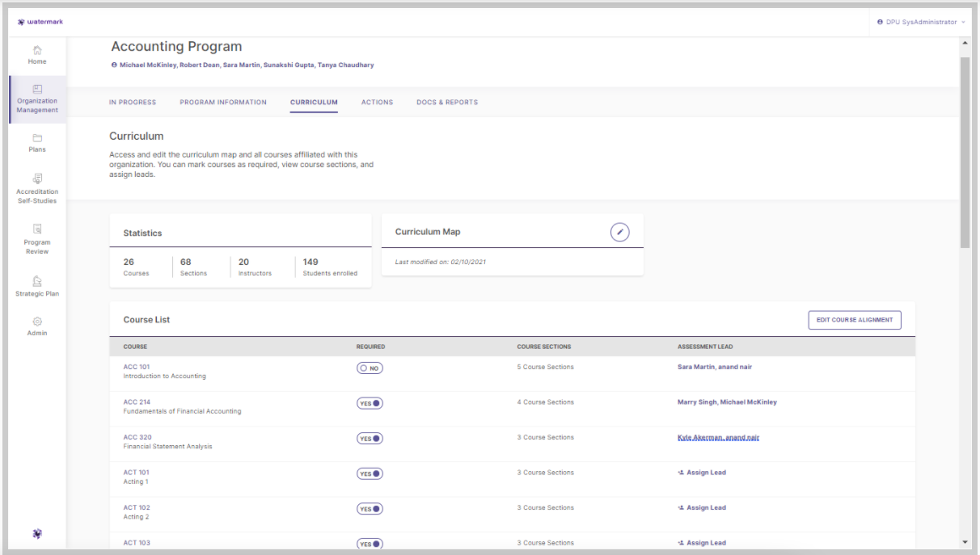Open the Curriculum Map pencil edit icon

619,231
